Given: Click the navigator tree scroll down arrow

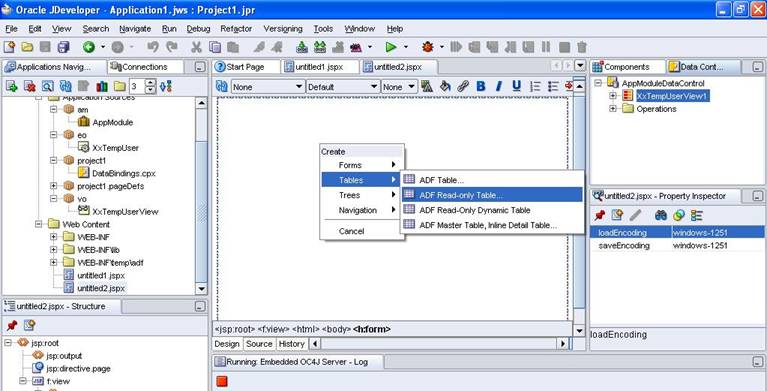Looking at the screenshot, I should [x=201, y=289].
